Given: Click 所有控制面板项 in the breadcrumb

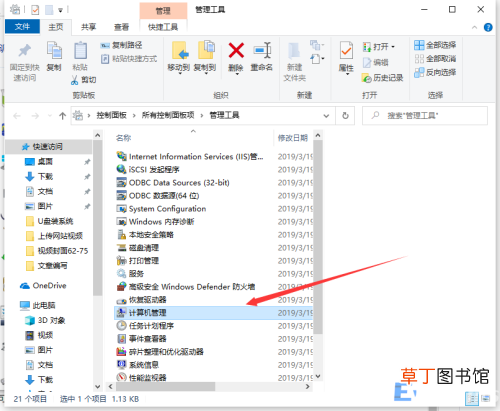Looking at the screenshot, I should click(x=168, y=115).
